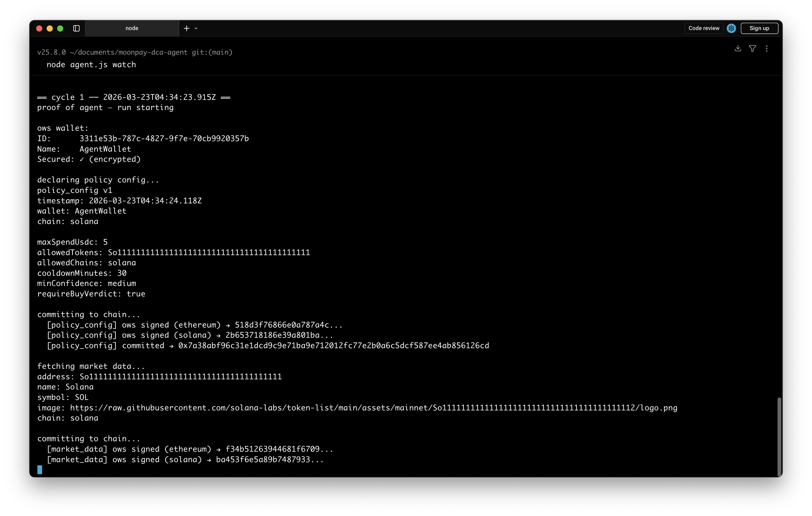Click the 'wallet: AgentWallet' line

[82, 211]
